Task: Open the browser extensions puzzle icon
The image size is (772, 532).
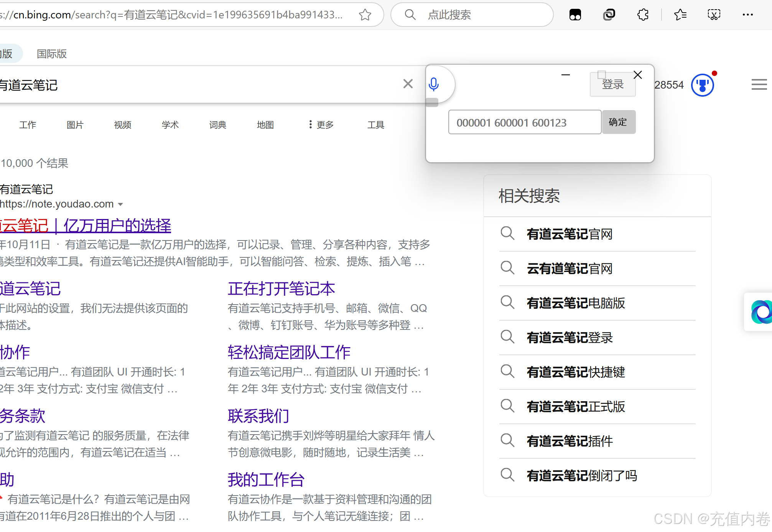Action: [x=643, y=15]
